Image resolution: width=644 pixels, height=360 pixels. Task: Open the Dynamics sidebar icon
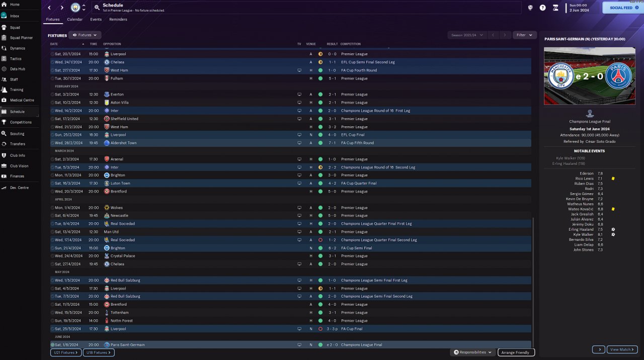(5, 48)
